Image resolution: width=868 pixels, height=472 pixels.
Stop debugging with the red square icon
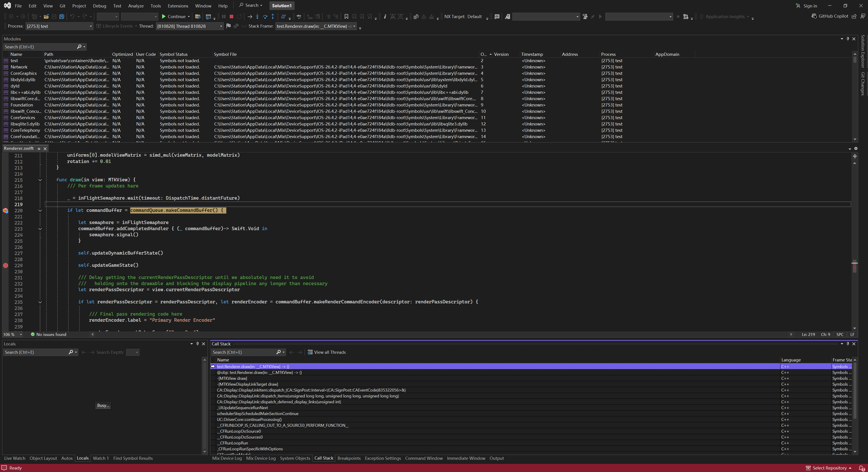231,17
